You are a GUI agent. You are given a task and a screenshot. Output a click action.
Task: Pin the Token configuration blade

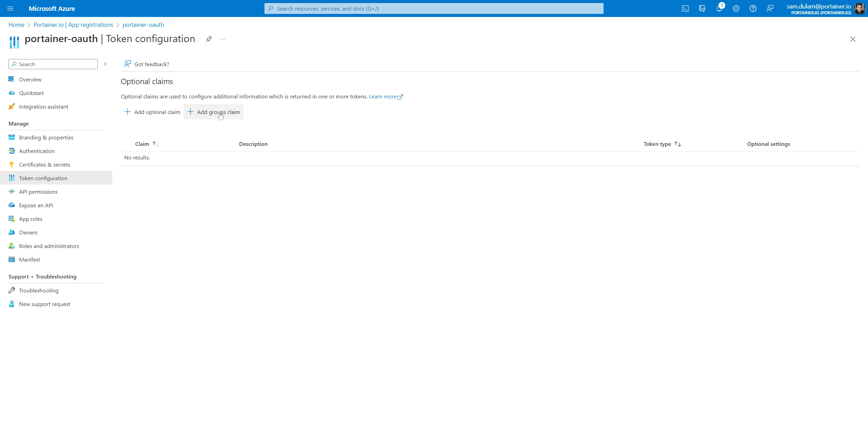[x=209, y=39]
